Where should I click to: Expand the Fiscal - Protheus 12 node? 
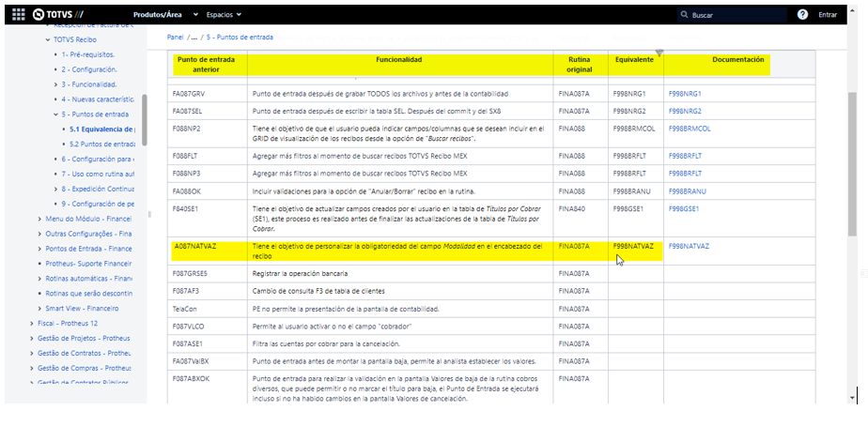tap(32, 323)
